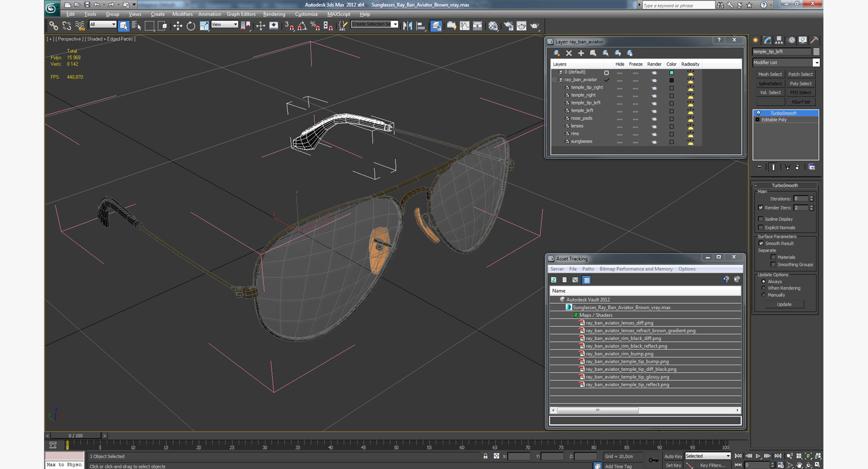
Task: Expand Editable Poly plus in modifier stack
Action: [757, 120]
